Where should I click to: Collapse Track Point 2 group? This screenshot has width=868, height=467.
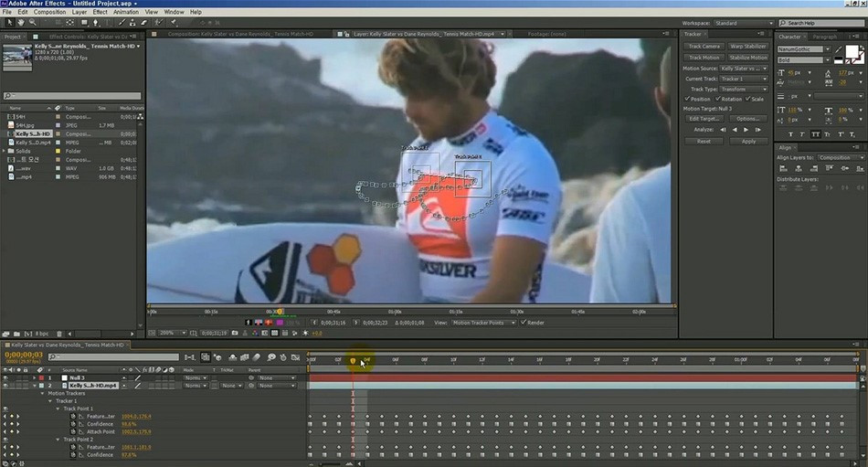click(58, 440)
